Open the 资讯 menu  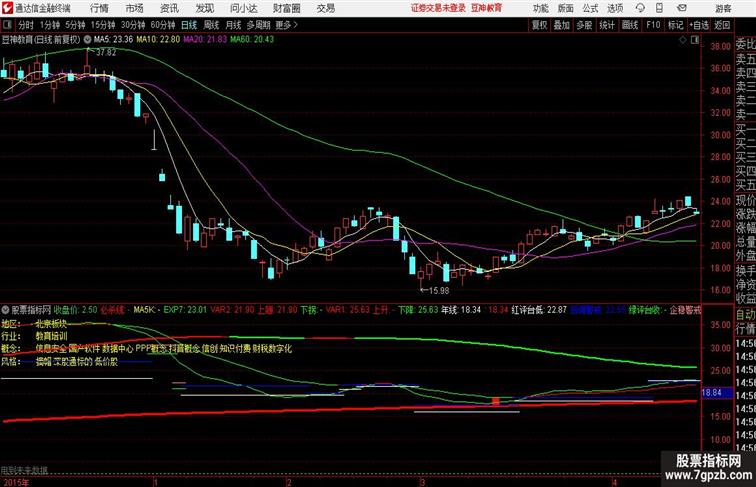click(x=169, y=8)
